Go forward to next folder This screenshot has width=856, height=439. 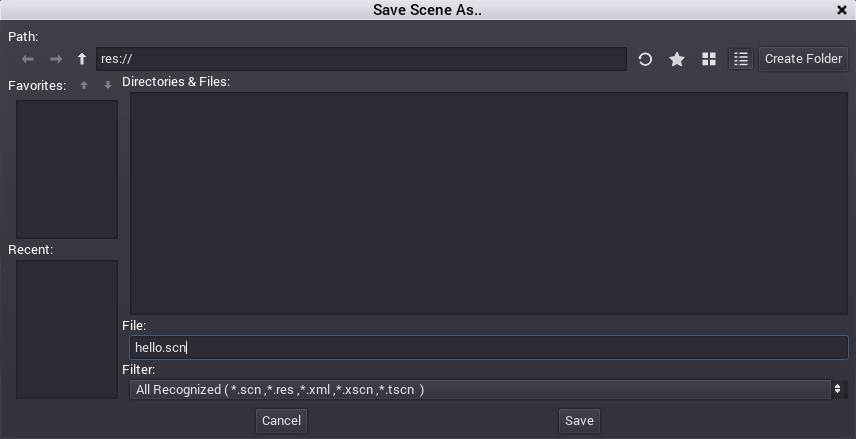tap(56, 59)
